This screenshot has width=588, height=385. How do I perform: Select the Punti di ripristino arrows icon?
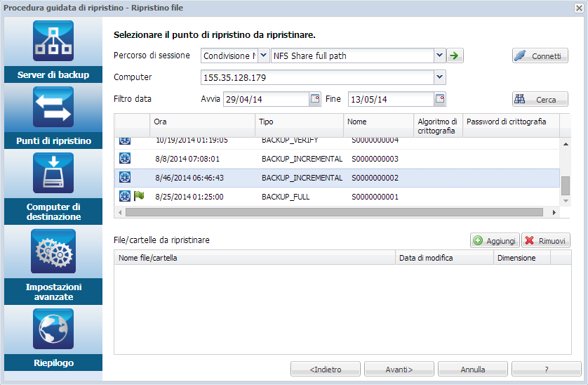[x=53, y=107]
